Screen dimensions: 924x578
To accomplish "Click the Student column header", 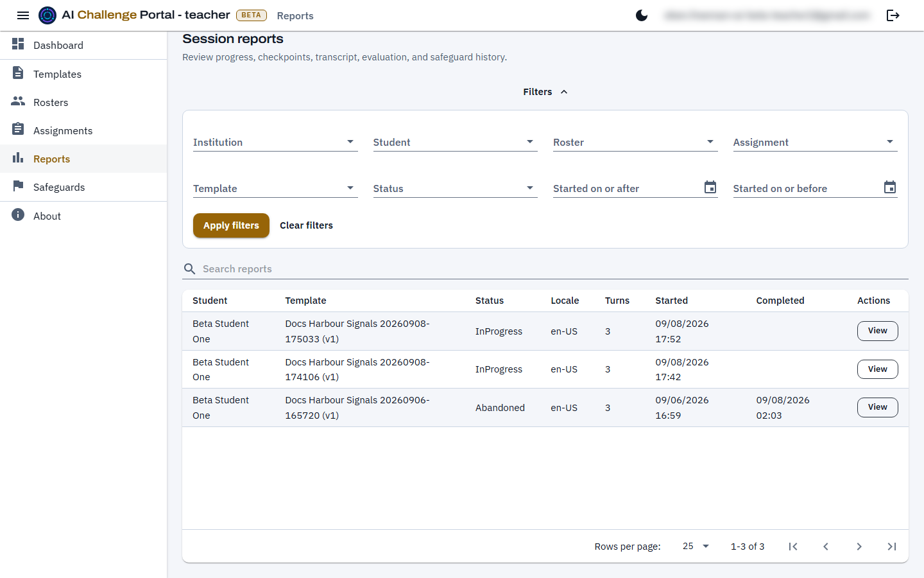I will (x=210, y=301).
